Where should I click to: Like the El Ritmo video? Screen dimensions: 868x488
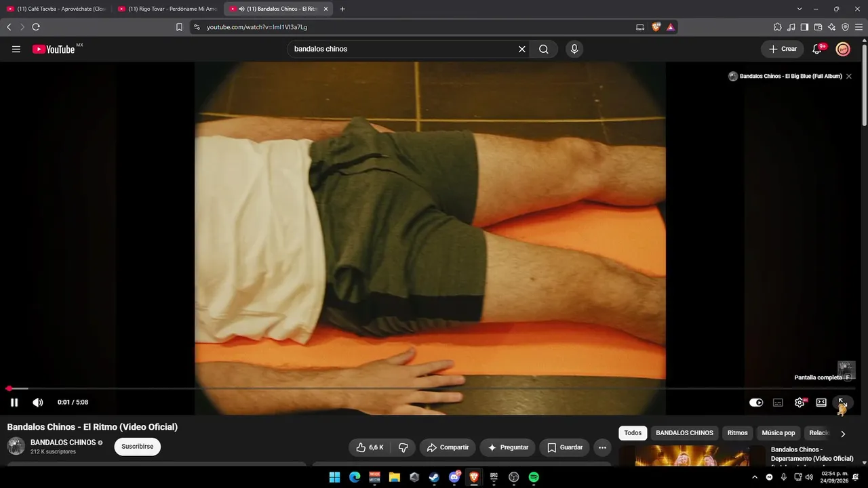click(370, 447)
